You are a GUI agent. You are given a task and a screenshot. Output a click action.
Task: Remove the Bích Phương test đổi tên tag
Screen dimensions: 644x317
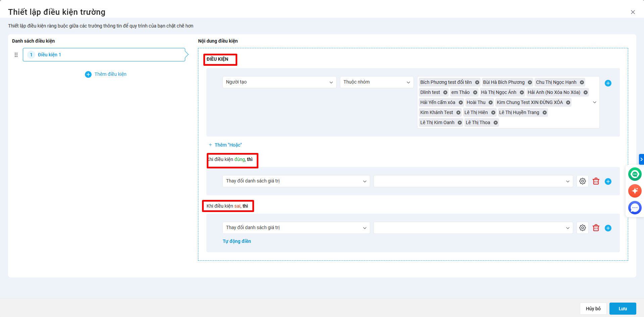coord(477,83)
